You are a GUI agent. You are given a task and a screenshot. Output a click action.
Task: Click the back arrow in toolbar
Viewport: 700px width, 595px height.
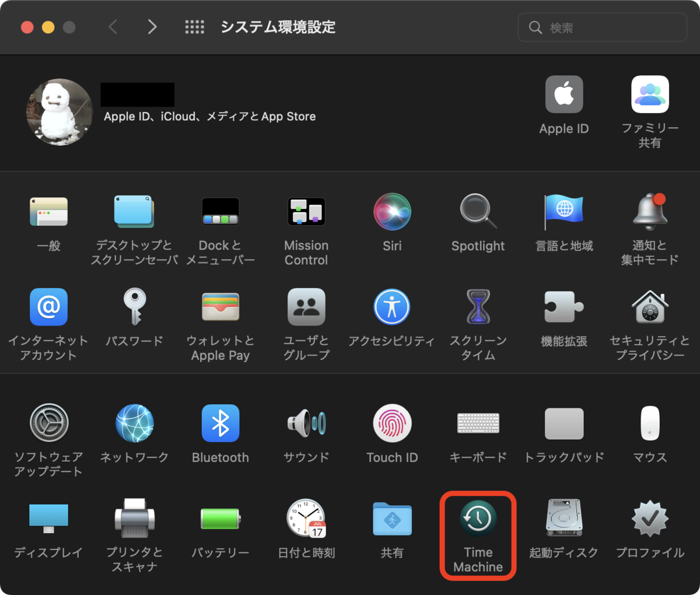tap(113, 27)
